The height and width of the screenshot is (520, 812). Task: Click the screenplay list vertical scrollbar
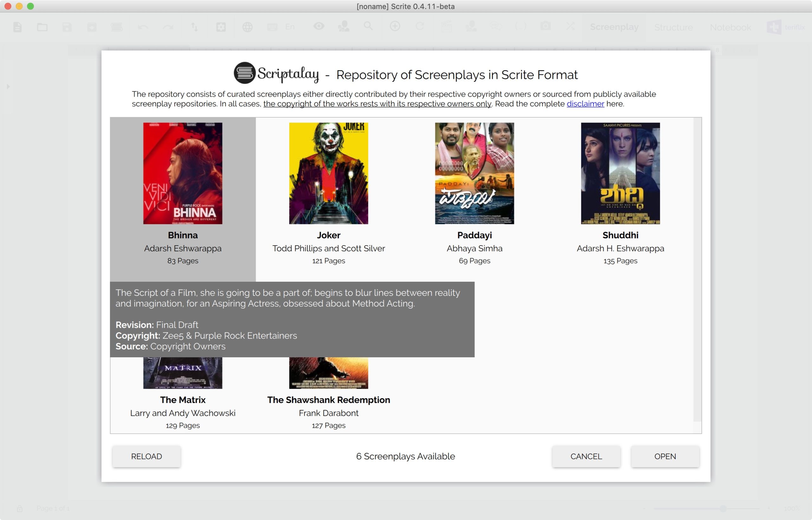point(697,269)
